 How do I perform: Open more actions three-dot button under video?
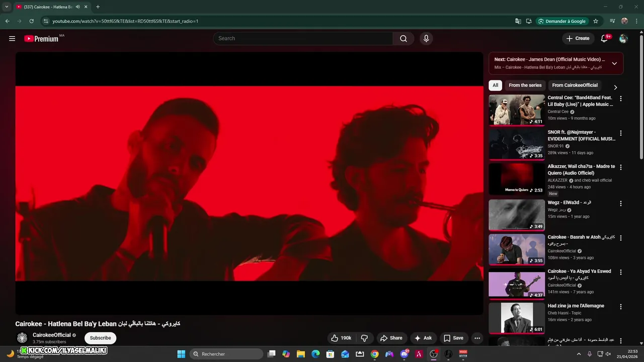coord(477,338)
